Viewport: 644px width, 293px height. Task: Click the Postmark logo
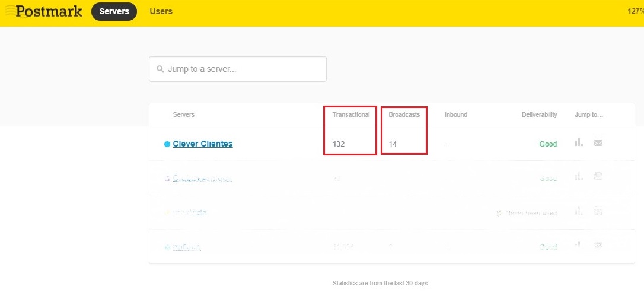[x=44, y=11]
